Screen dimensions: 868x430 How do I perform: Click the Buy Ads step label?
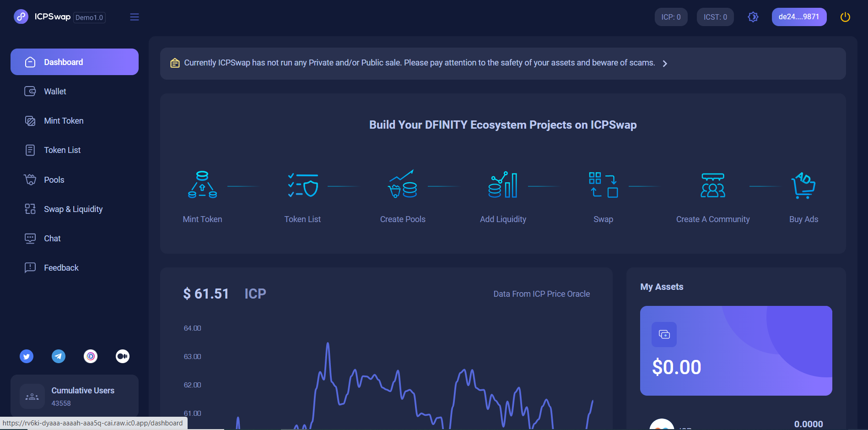pyautogui.click(x=803, y=219)
